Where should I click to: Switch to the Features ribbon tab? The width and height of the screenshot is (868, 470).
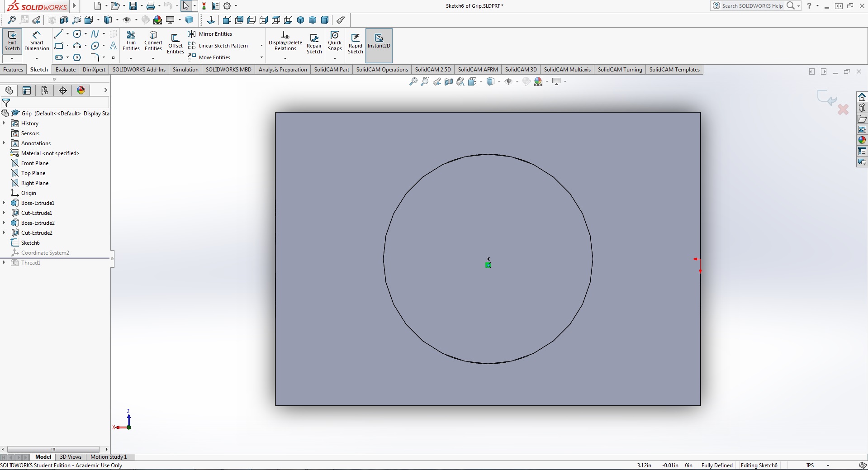13,69
